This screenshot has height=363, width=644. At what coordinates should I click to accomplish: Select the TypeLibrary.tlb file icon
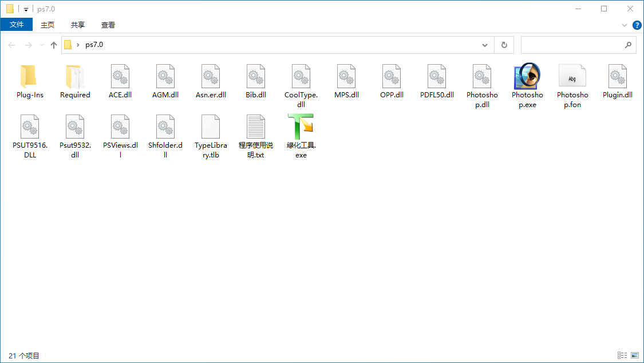(211, 127)
